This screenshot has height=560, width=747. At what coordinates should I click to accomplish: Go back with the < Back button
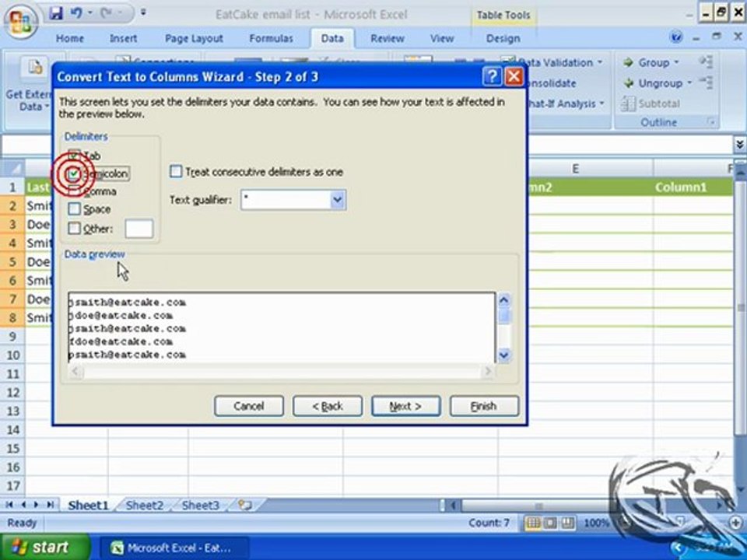tap(328, 406)
